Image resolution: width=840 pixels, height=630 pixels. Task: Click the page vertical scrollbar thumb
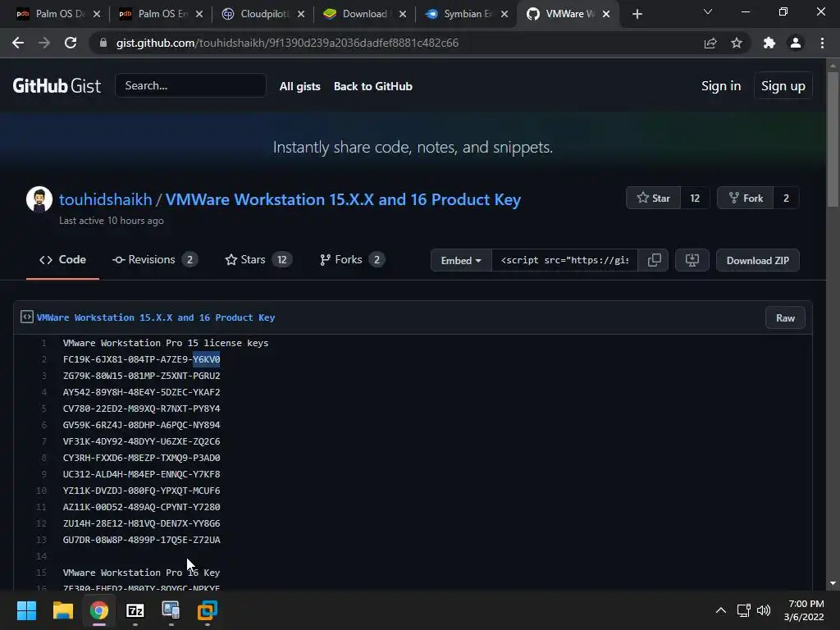click(832, 138)
